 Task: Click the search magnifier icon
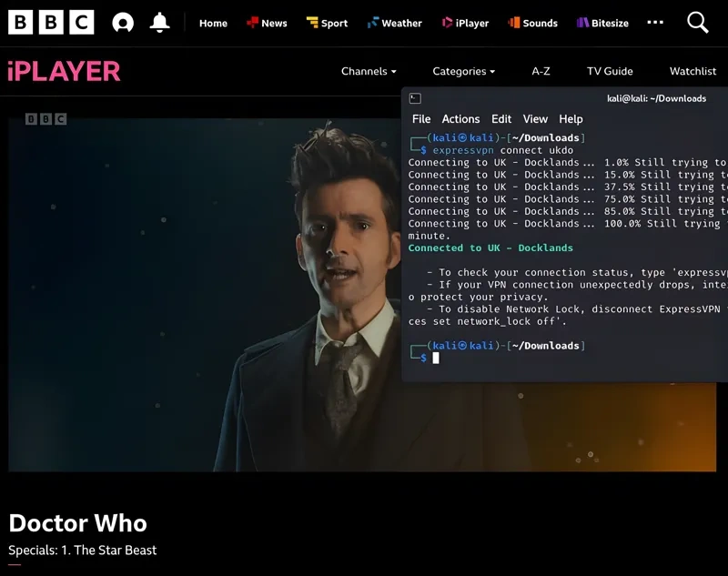tap(697, 23)
